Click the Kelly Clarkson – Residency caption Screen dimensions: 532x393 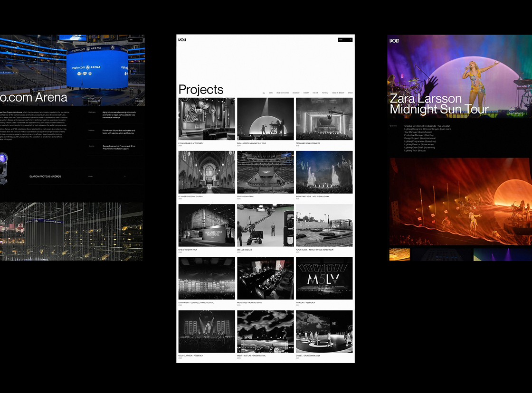(190, 356)
